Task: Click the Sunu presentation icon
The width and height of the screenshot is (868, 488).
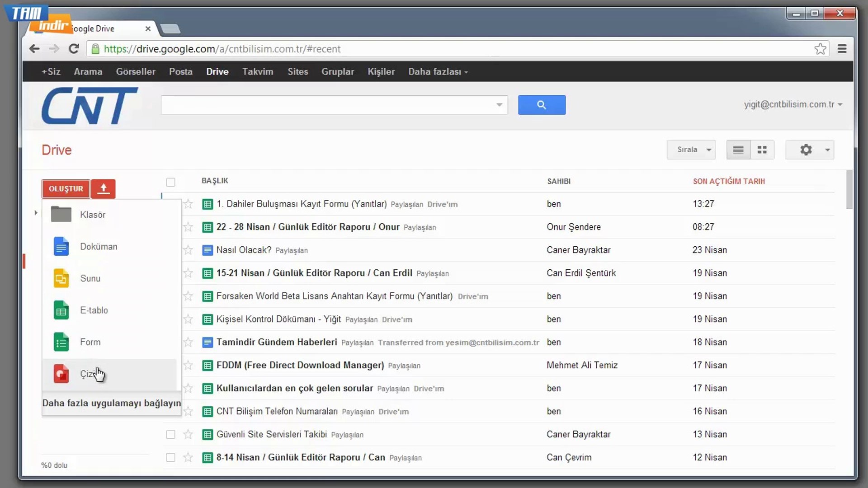Action: [x=61, y=278]
